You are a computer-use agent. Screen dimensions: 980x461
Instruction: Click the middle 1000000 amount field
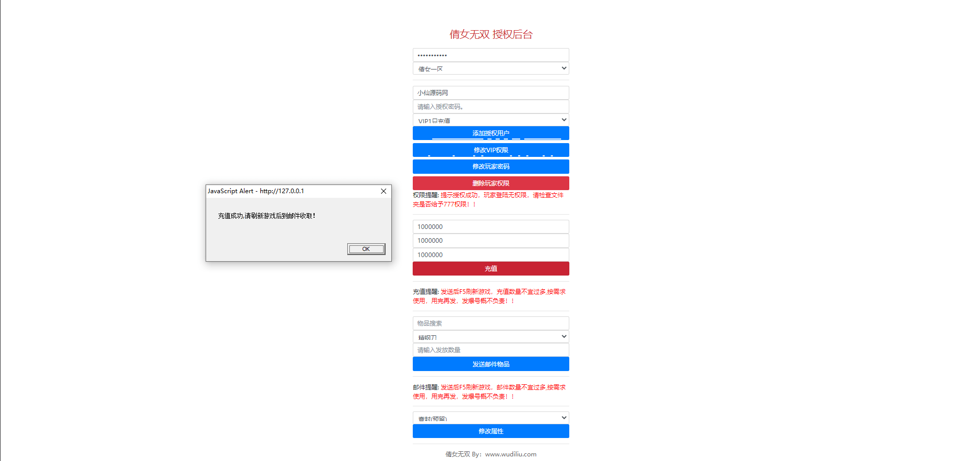click(491, 241)
